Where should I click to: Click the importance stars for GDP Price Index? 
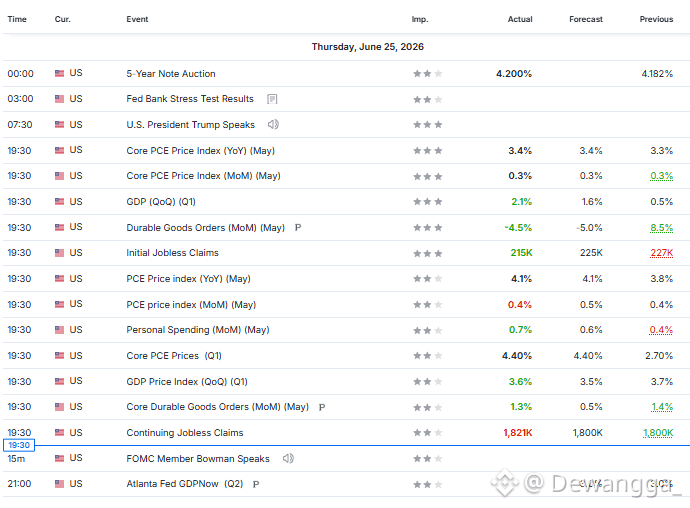pyautogui.click(x=428, y=382)
